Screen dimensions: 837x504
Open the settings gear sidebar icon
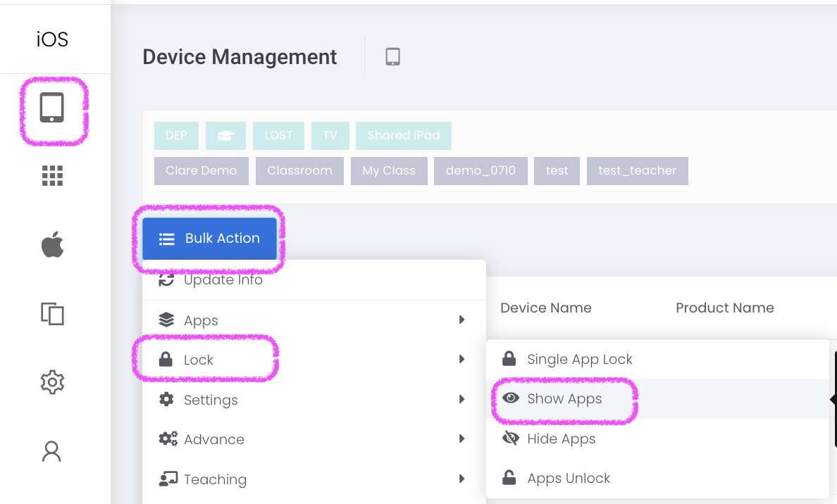pyautogui.click(x=52, y=382)
